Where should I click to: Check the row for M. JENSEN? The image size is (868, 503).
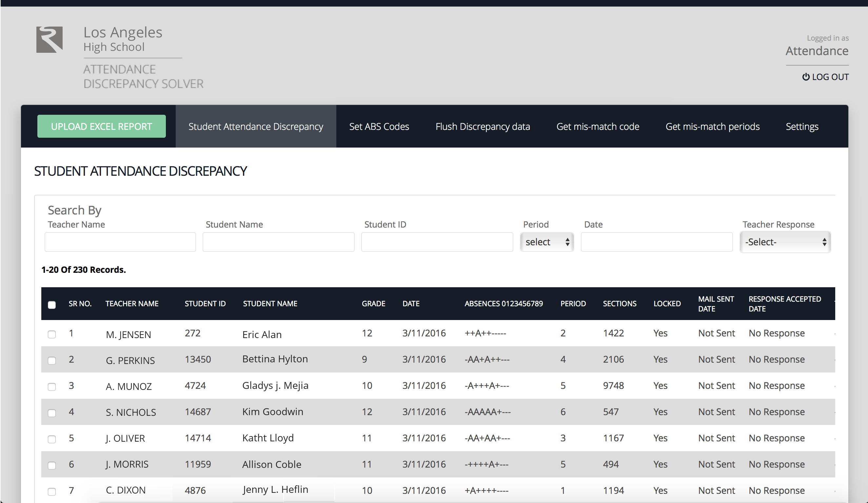[52, 334]
